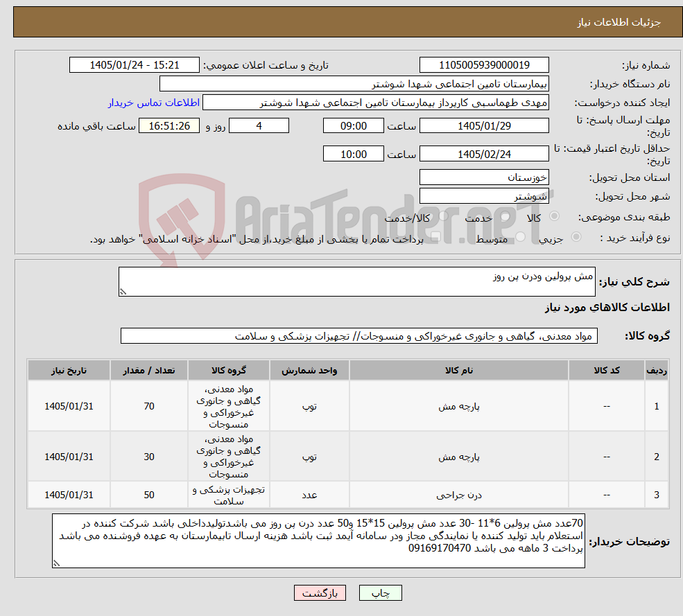Image resolution: width=683 pixels, height=616 pixels.
Task: Click quantity 70 in row 1
Action: coord(149,406)
